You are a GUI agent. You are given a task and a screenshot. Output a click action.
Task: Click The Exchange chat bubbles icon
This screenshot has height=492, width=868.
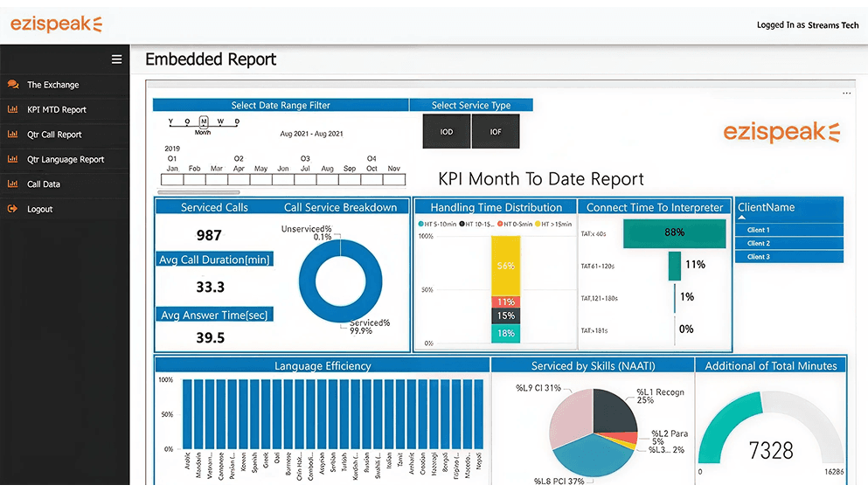[12, 85]
